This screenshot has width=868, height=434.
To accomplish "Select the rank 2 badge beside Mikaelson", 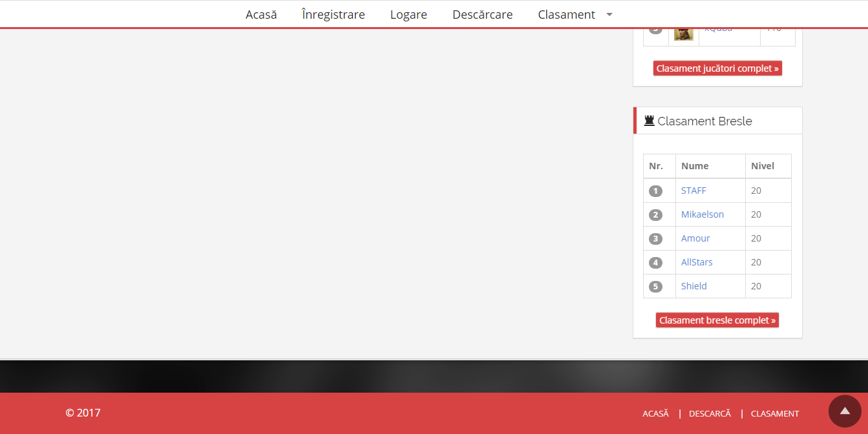I will click(x=655, y=215).
